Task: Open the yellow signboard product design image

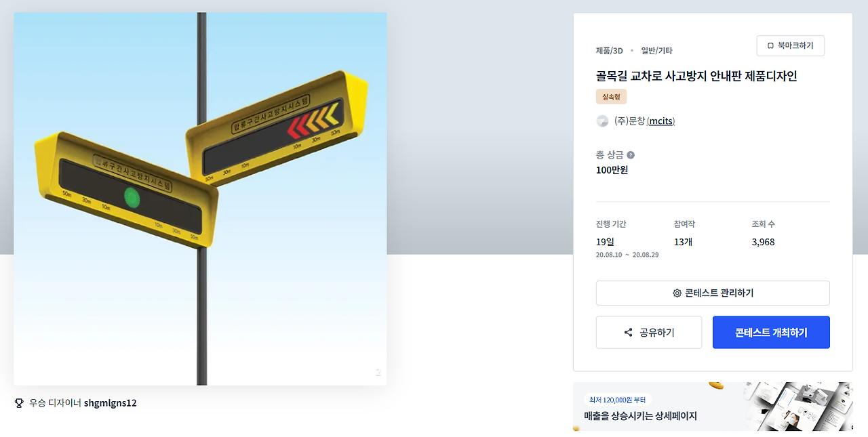Action: pyautogui.click(x=200, y=199)
